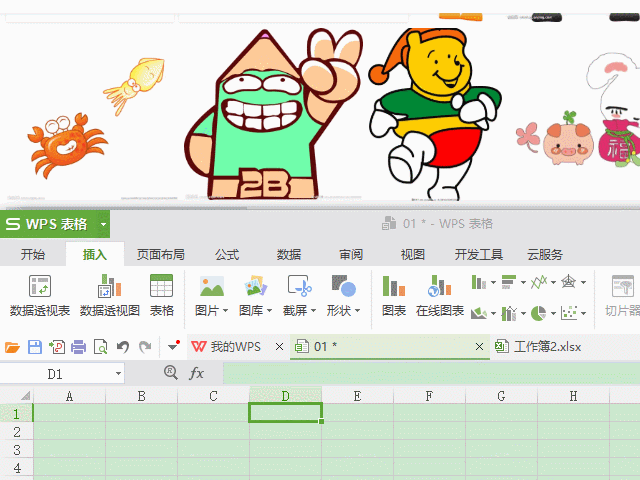Insert a pivot chart (数据透视图)
Screen dimensions: 640x480
coord(109,296)
